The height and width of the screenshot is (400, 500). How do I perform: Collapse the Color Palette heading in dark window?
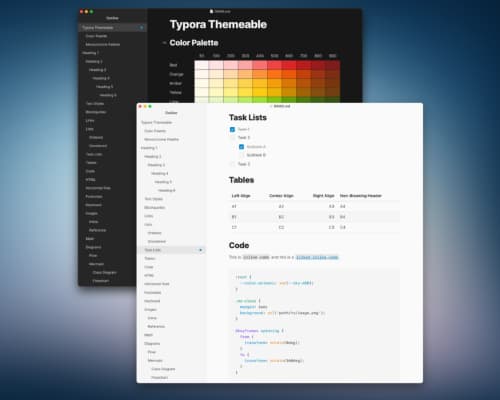click(164, 43)
